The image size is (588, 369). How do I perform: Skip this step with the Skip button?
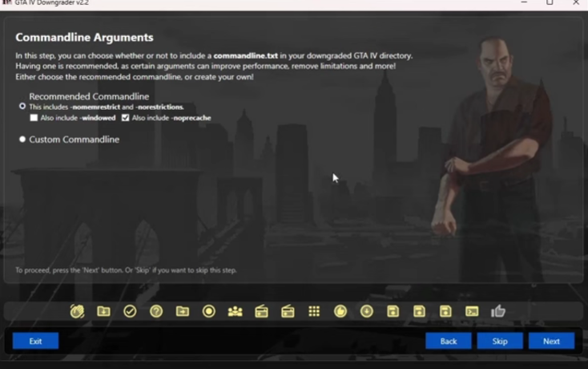500,341
